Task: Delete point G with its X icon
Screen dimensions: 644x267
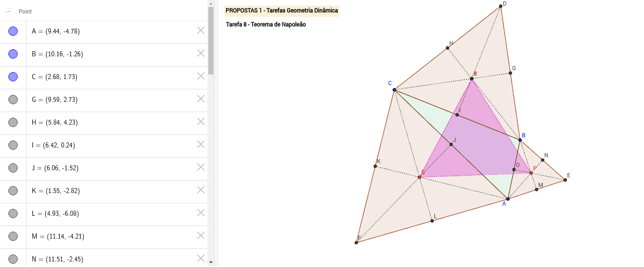Action: [201, 99]
